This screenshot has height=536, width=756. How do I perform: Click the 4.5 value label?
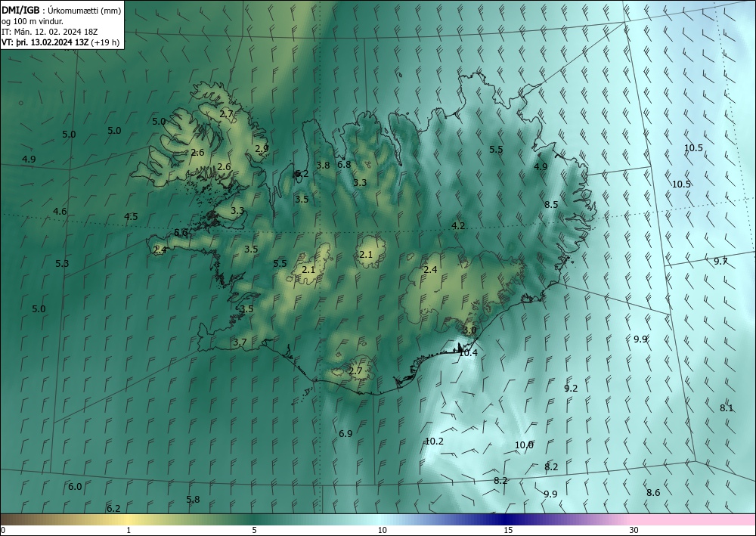(x=131, y=216)
